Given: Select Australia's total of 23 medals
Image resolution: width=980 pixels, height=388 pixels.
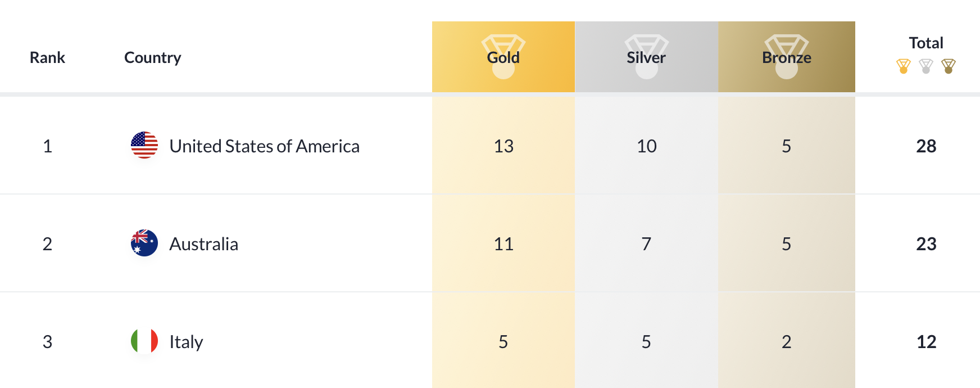Looking at the screenshot, I should click(926, 244).
